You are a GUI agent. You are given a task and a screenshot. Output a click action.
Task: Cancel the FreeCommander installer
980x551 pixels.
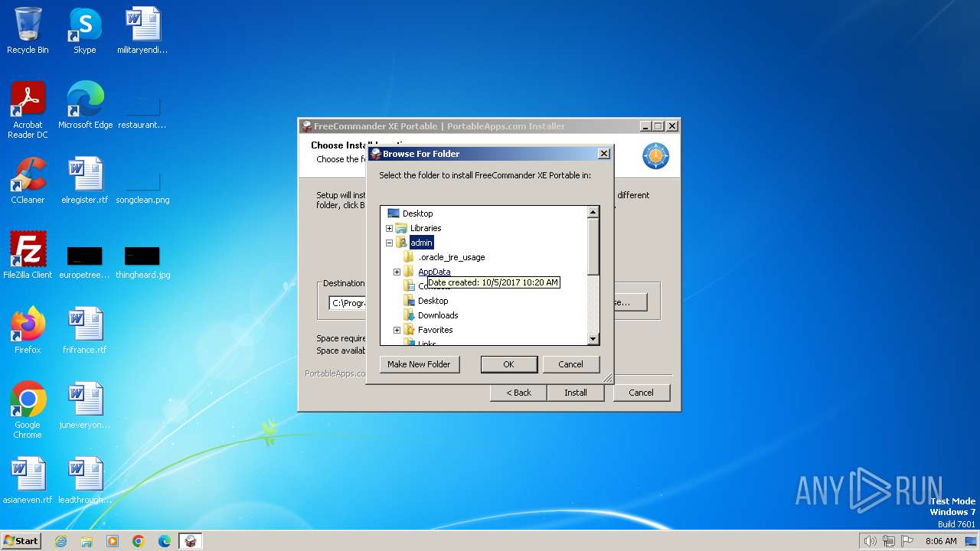(x=641, y=393)
